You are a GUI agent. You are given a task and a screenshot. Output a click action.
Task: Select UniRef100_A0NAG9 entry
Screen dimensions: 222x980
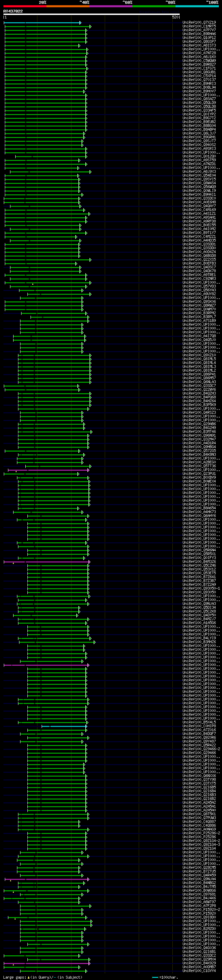coord(199,830)
